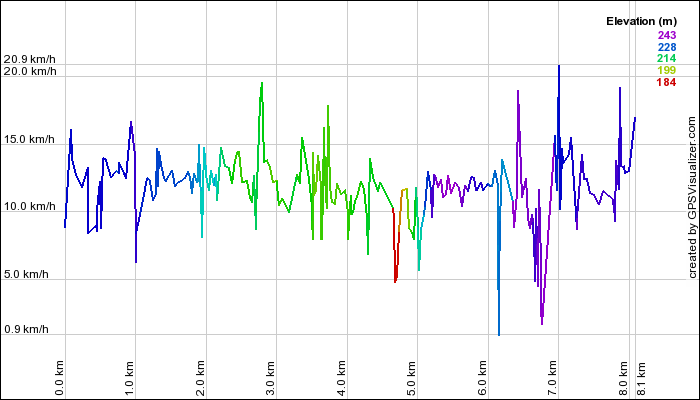Click the 2.0 km distance label
The height and width of the screenshot is (400, 700).
pyautogui.click(x=200, y=378)
